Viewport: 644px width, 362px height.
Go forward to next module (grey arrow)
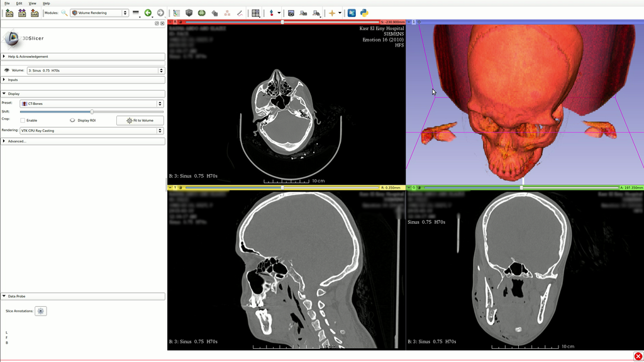click(160, 13)
